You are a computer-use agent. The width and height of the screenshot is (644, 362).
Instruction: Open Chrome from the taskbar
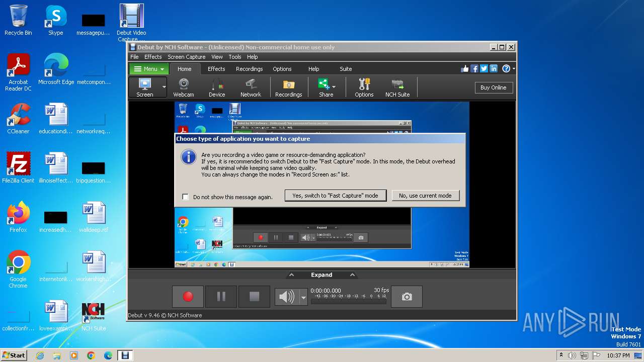91,355
